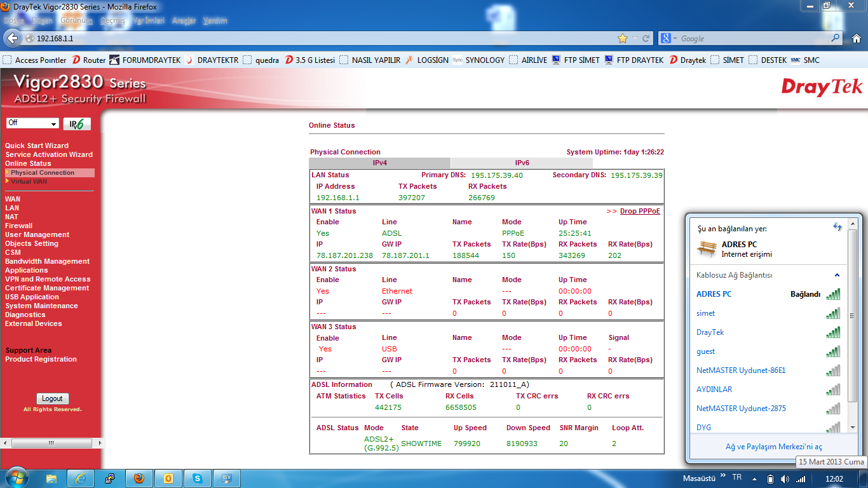Collapse the Kablosuz Ağ Bağlantısı section
This screenshot has height=488, width=868.
tap(837, 275)
